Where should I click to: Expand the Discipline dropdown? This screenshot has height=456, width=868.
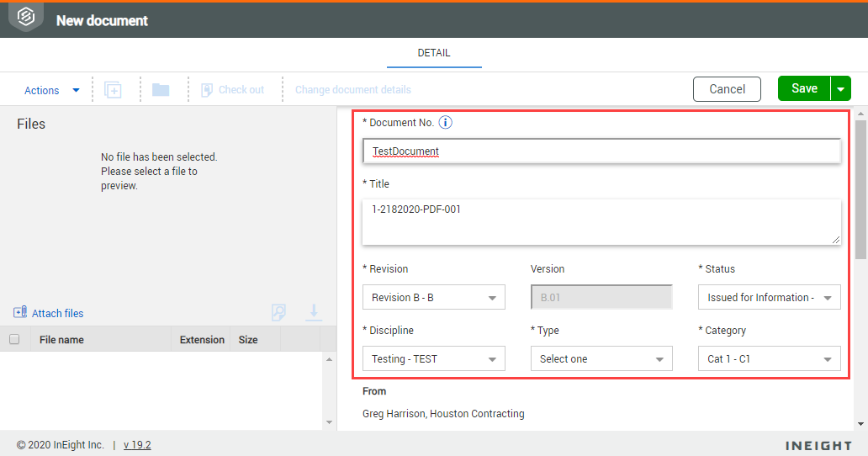tap(433, 359)
